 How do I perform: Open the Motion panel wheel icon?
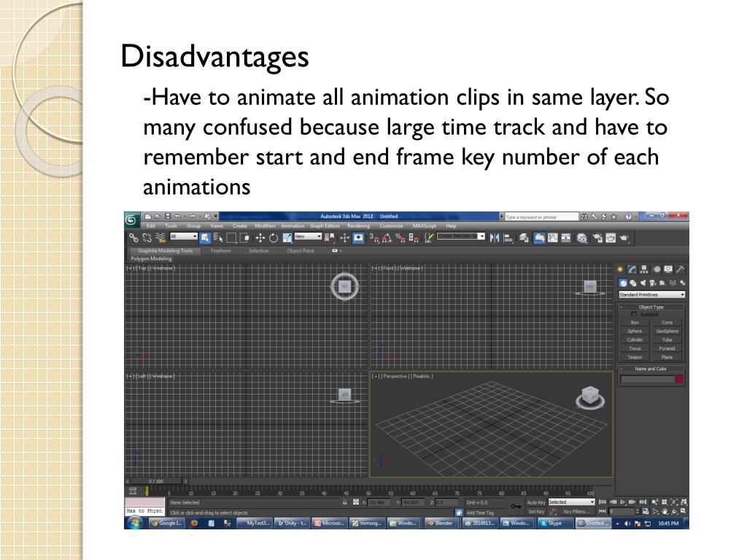tap(657, 269)
